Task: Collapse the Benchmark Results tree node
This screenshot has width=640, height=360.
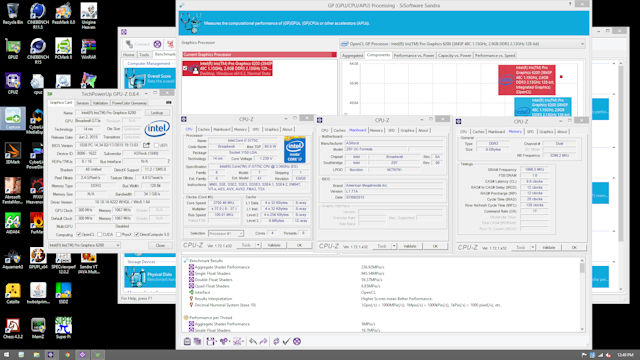Action: (186, 260)
